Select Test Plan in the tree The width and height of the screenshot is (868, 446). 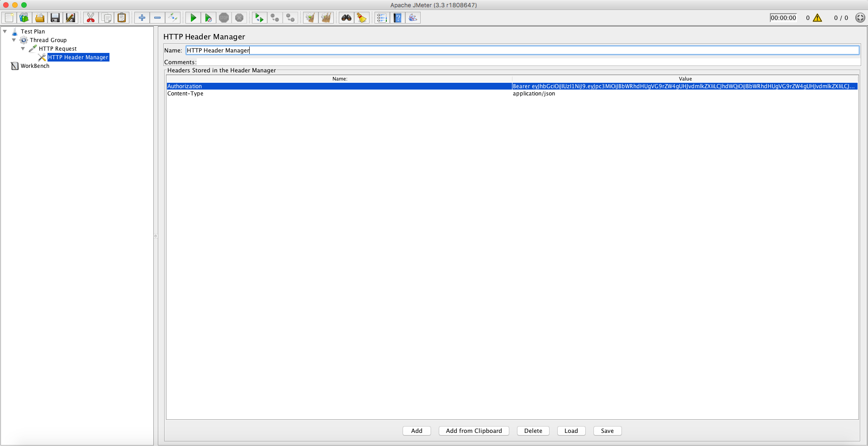click(33, 32)
